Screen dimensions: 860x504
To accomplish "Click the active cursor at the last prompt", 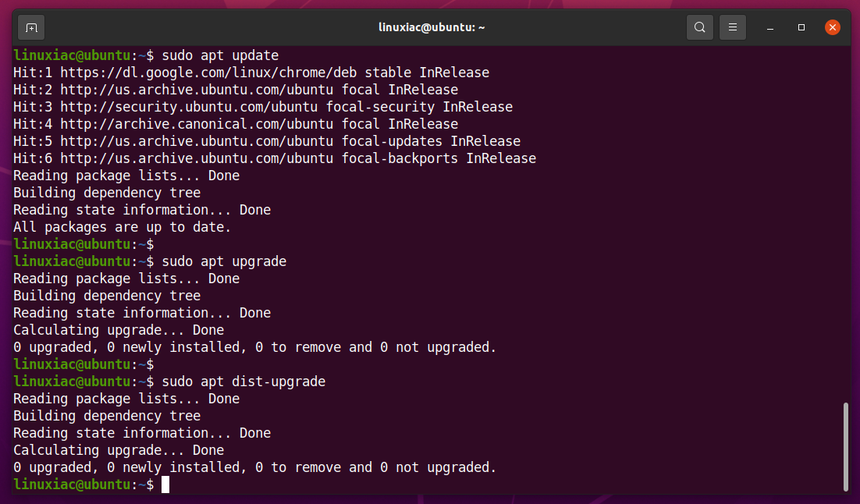I will [165, 484].
